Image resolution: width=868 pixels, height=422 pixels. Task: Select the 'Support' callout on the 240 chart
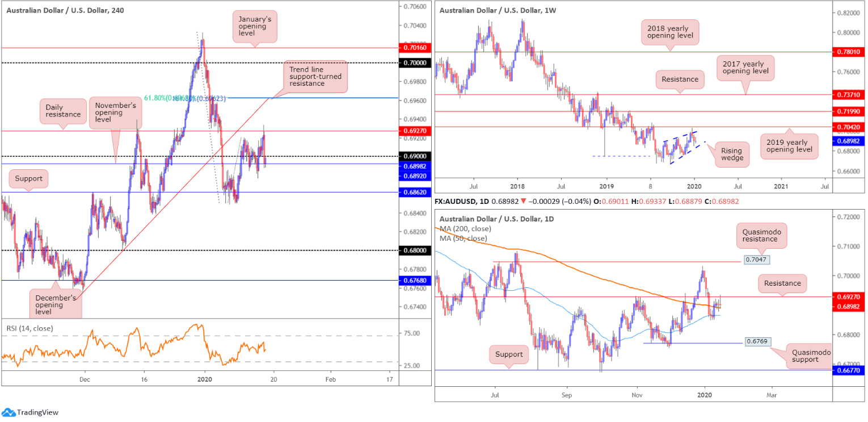coord(29,178)
